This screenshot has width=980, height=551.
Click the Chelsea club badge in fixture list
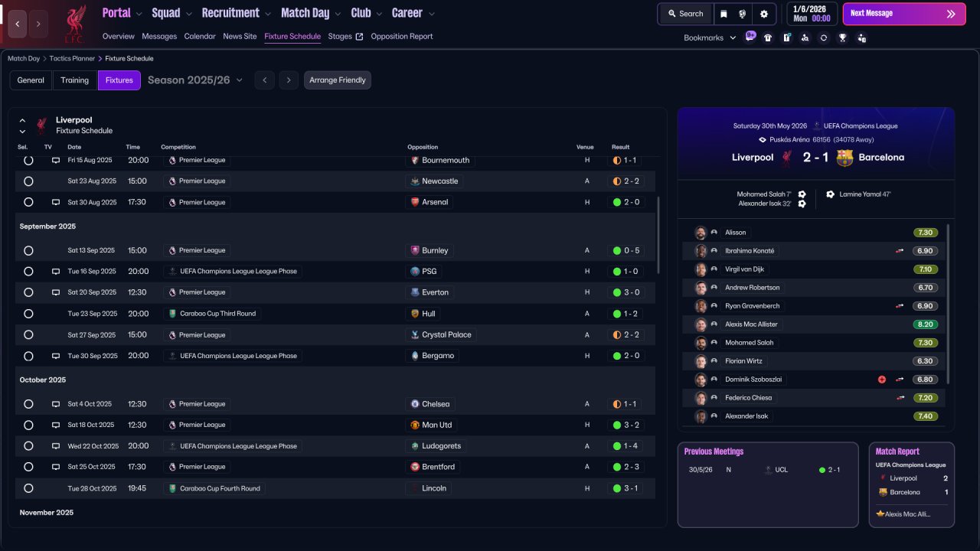[x=415, y=404]
